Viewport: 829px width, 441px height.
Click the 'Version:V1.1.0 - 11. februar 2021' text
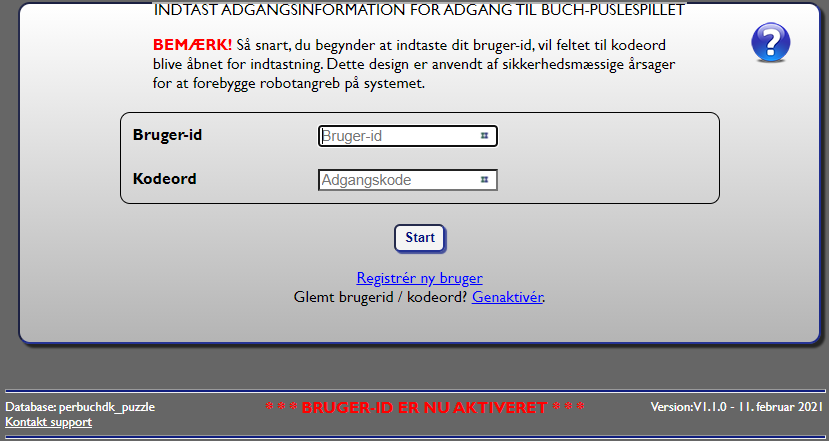(x=736, y=407)
